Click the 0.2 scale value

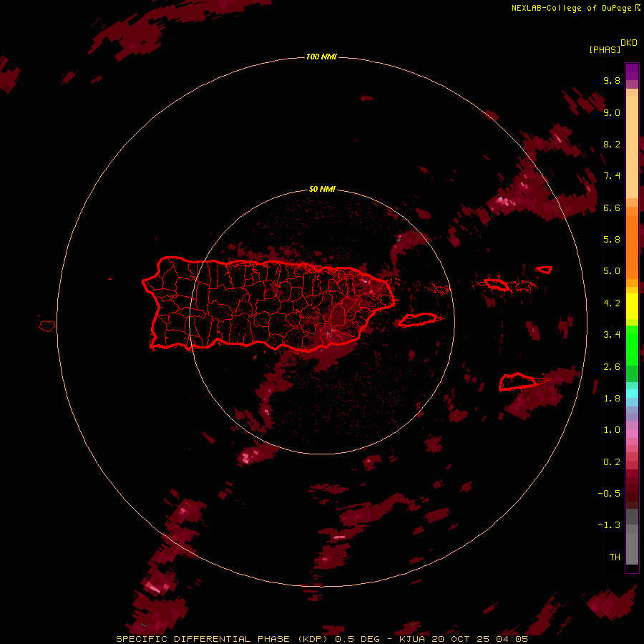(612, 462)
